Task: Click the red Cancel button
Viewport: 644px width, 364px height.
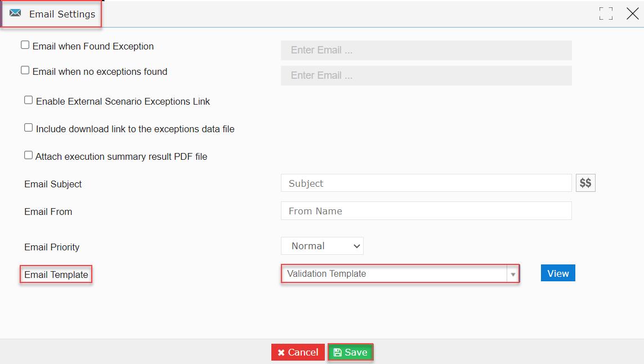Action: click(x=298, y=353)
